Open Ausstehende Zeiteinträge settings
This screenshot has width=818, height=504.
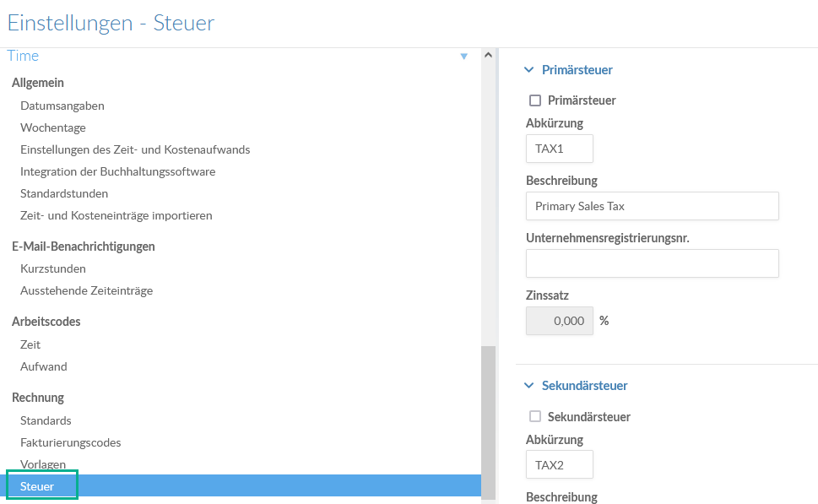[x=87, y=290]
